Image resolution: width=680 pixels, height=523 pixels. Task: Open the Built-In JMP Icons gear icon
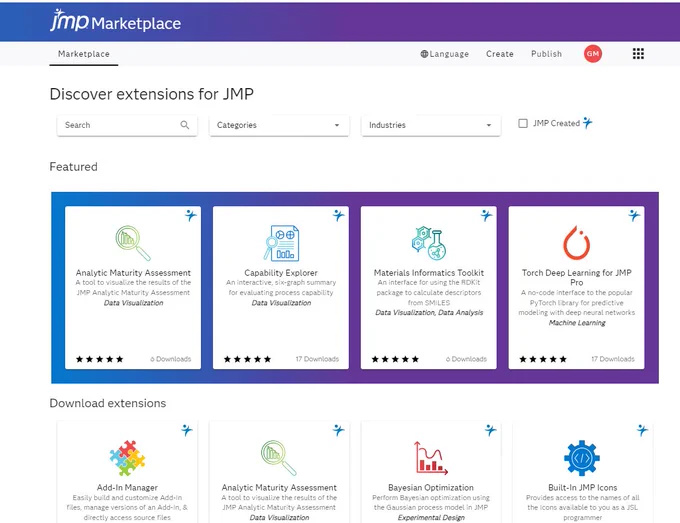(x=582, y=458)
